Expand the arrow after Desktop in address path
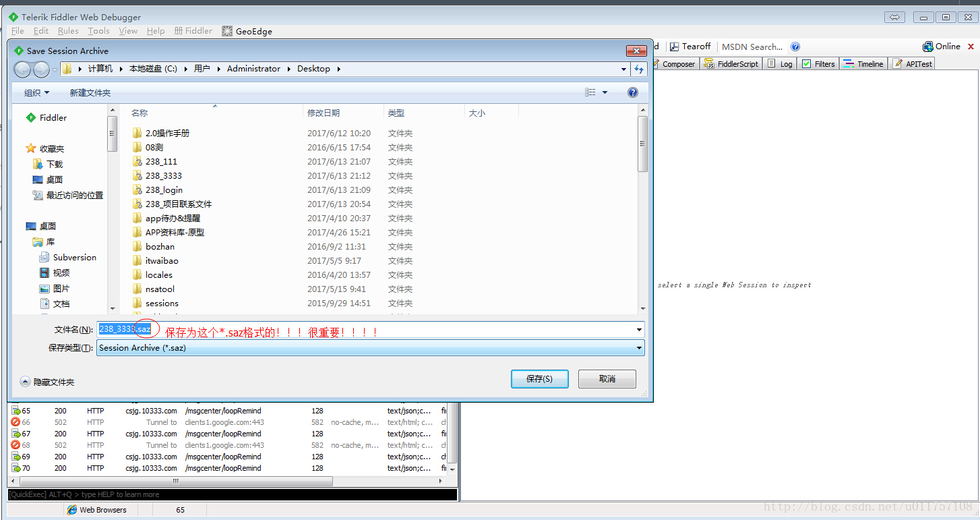 pos(338,69)
